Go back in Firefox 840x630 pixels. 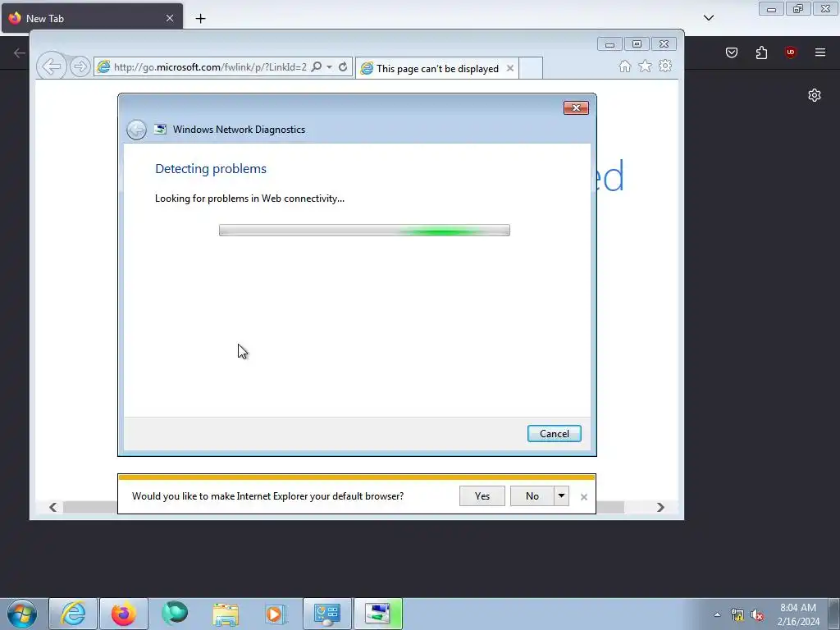[x=20, y=52]
